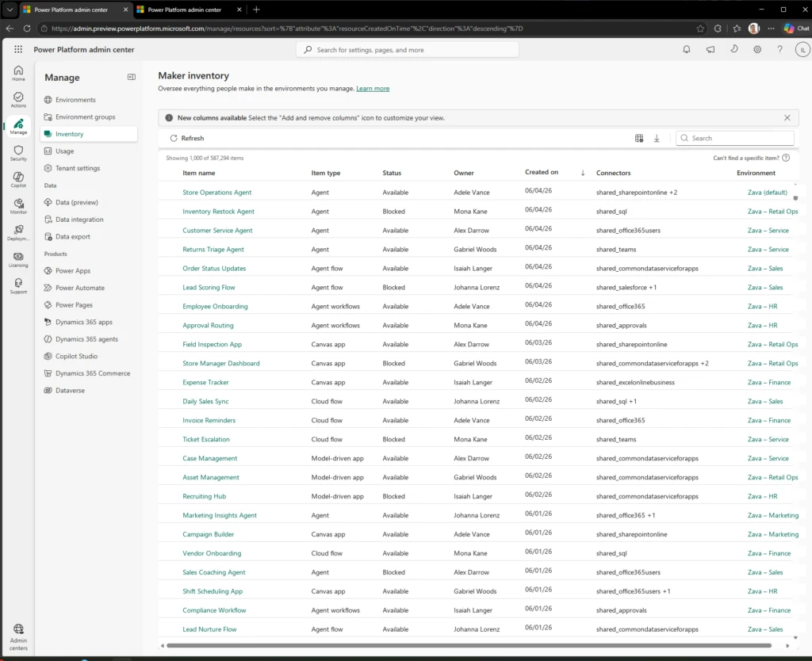
Task: Click 'shared_salesforce +1' connectors cell
Action: point(626,287)
